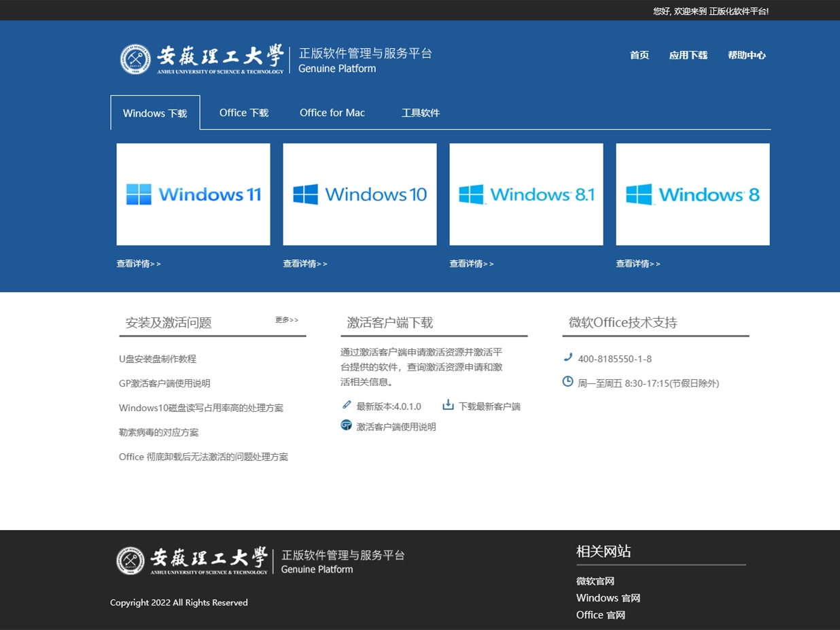The height and width of the screenshot is (630, 840).
Task: View details 查看详情 under Windows 8
Action: click(x=637, y=264)
